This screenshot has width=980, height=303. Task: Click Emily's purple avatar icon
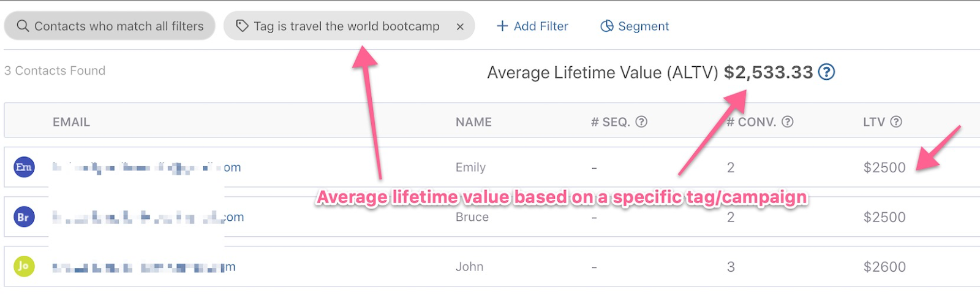coord(24,167)
